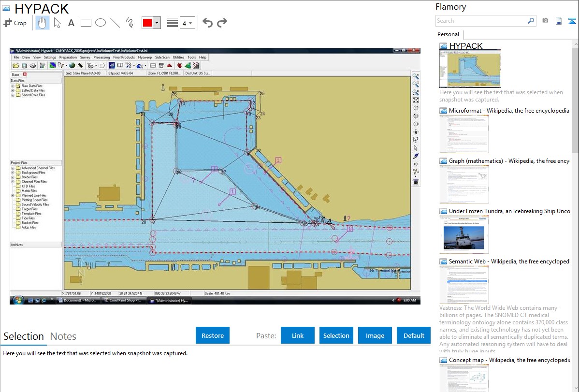This screenshot has width=579, height=392.
Task: Pick the rectangle drawing tool
Action: (86, 23)
